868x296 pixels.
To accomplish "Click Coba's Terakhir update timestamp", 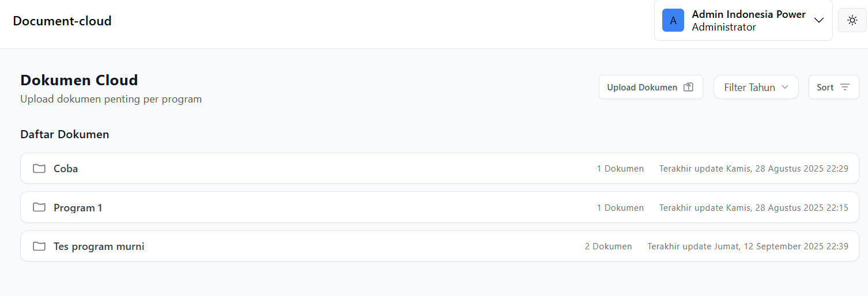I will [x=753, y=169].
